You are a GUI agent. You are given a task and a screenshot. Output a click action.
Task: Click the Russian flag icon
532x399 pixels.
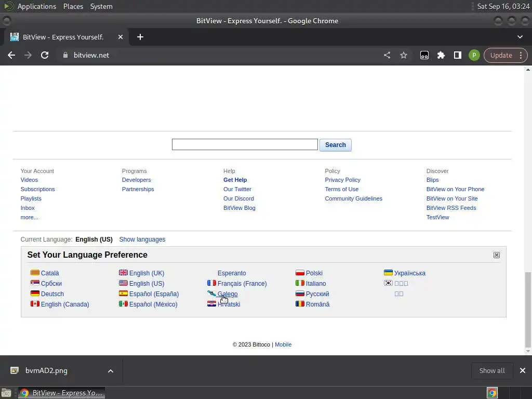[300, 294]
